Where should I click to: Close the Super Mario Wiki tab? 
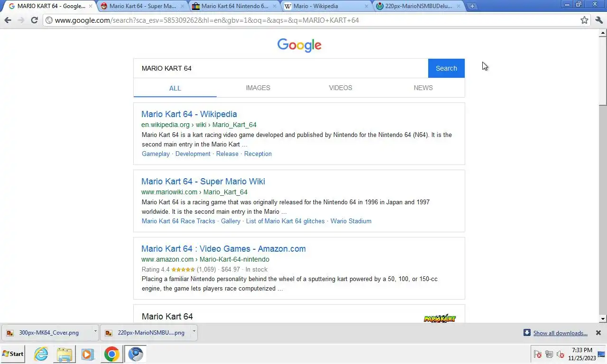183,6
